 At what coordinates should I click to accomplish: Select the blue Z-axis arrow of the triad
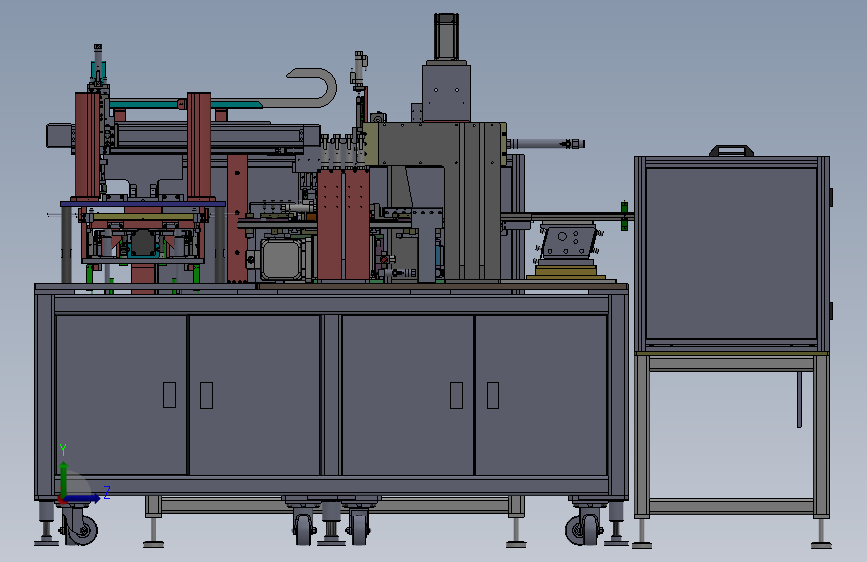[83, 498]
